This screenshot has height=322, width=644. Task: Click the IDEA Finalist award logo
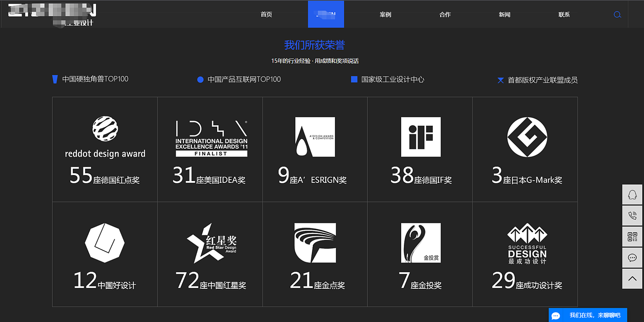pyautogui.click(x=212, y=138)
